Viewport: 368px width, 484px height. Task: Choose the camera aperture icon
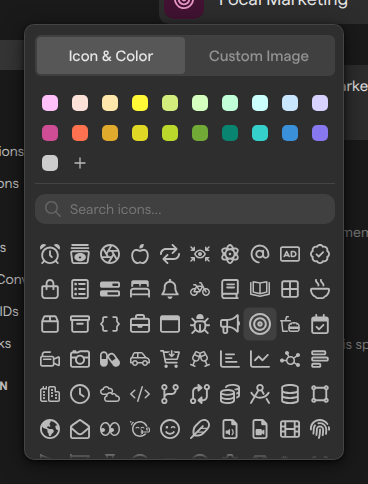coord(110,254)
